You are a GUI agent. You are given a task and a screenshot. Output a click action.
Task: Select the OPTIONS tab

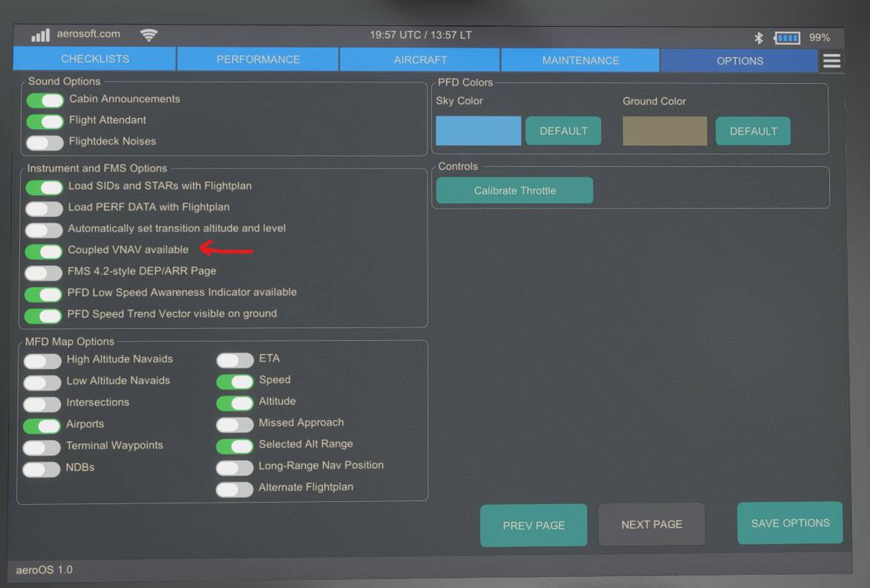point(739,61)
